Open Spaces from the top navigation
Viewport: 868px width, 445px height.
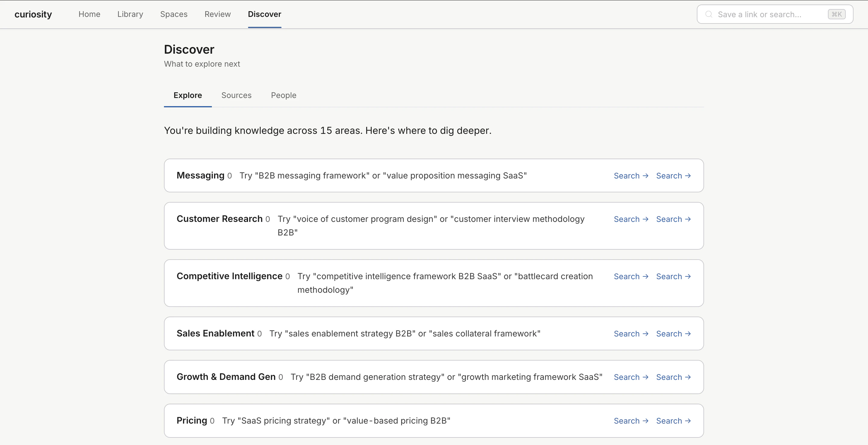click(174, 14)
